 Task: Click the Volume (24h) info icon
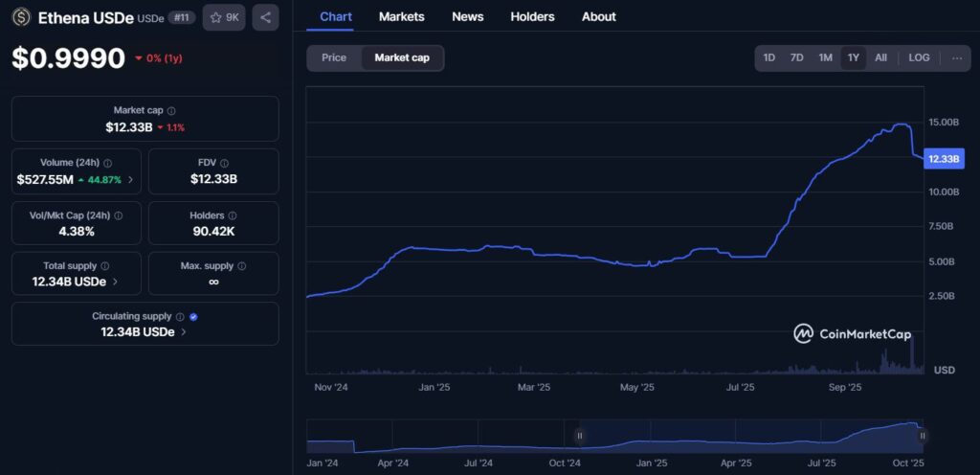pyautogui.click(x=107, y=164)
